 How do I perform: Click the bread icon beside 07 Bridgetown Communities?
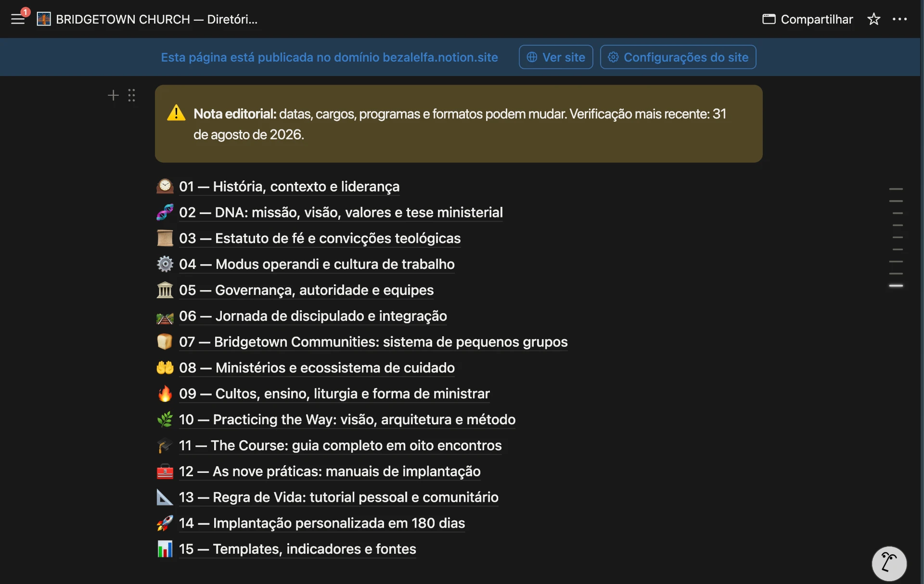[x=165, y=342]
